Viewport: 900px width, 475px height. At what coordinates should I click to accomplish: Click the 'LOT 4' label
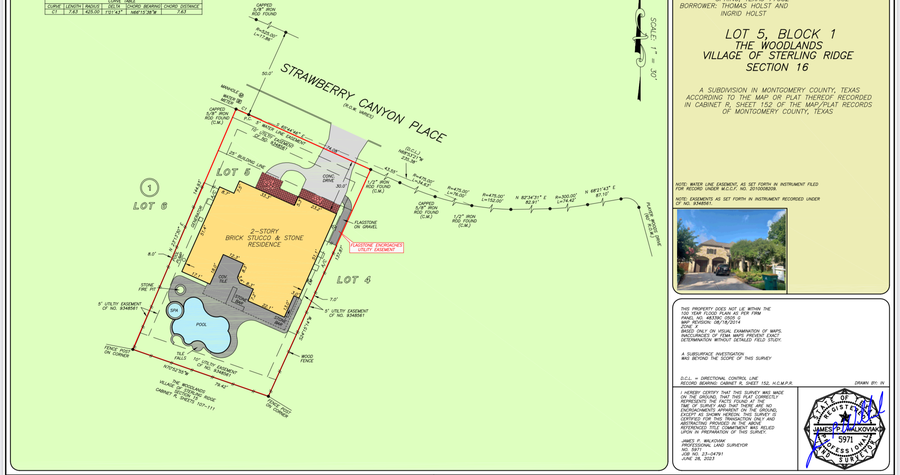tap(354, 277)
